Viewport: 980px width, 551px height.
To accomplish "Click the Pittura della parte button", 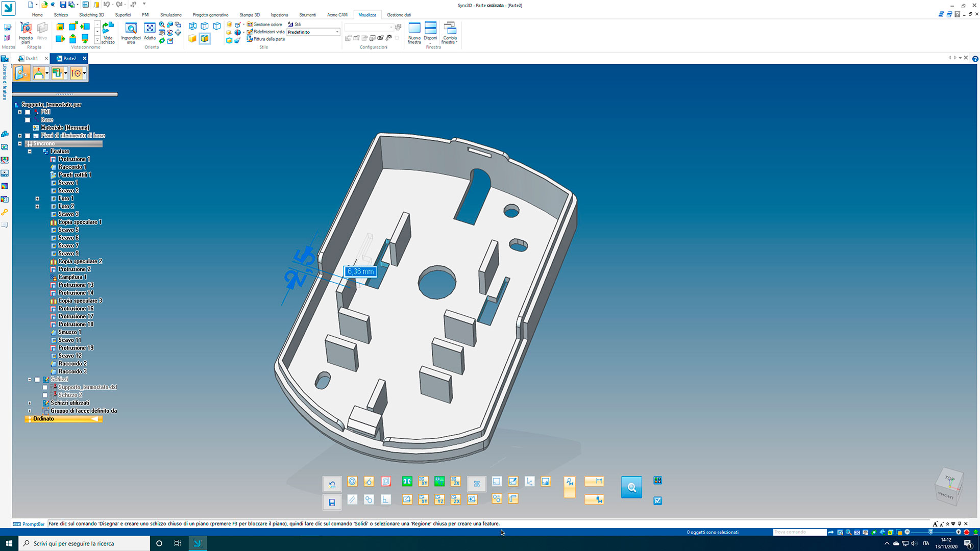I will pos(266,39).
